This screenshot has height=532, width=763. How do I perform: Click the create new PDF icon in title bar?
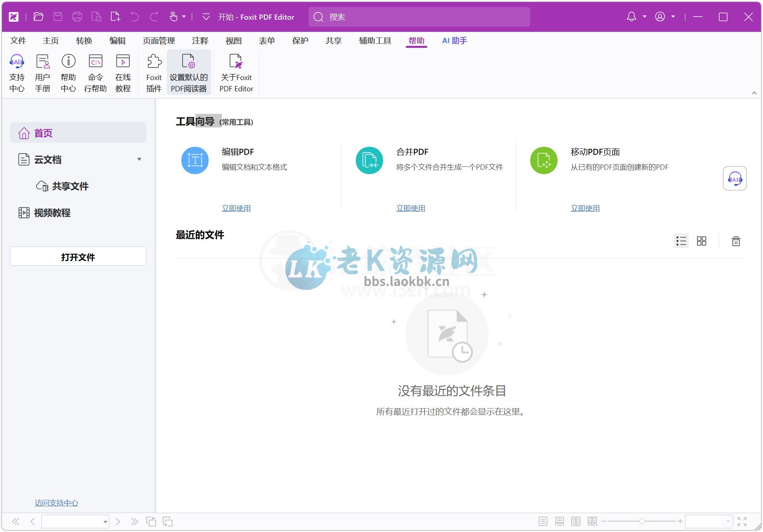115,16
